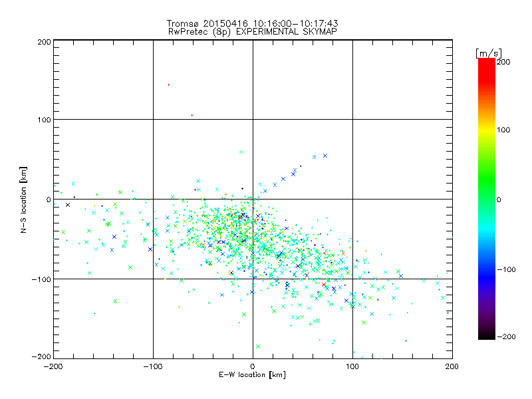Click the colorbar '200' top label

[503, 62]
